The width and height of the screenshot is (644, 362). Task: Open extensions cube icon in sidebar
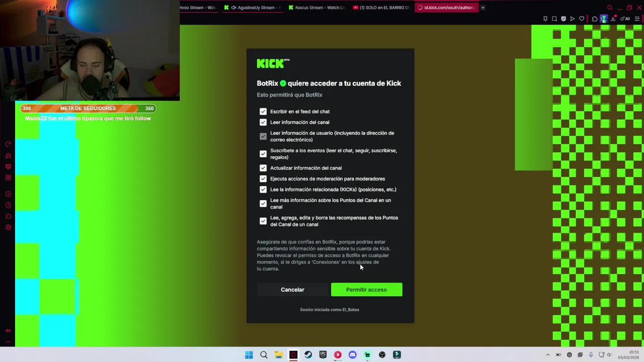[8, 216]
